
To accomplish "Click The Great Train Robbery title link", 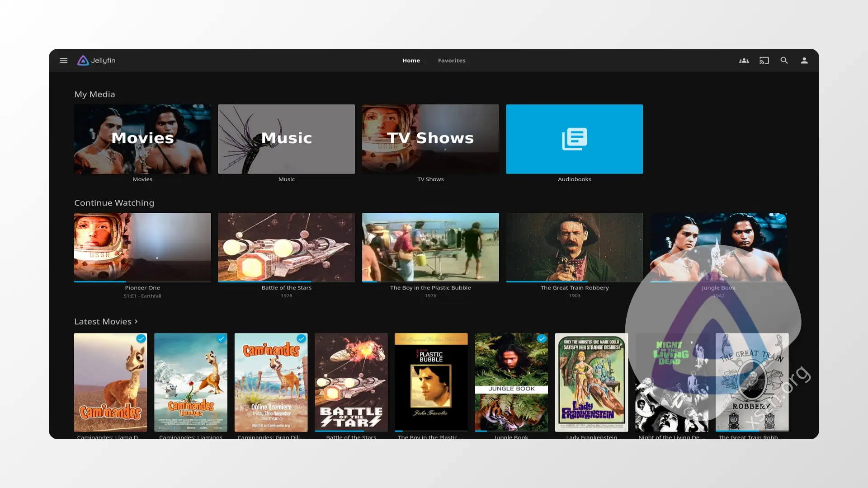I will click(575, 288).
